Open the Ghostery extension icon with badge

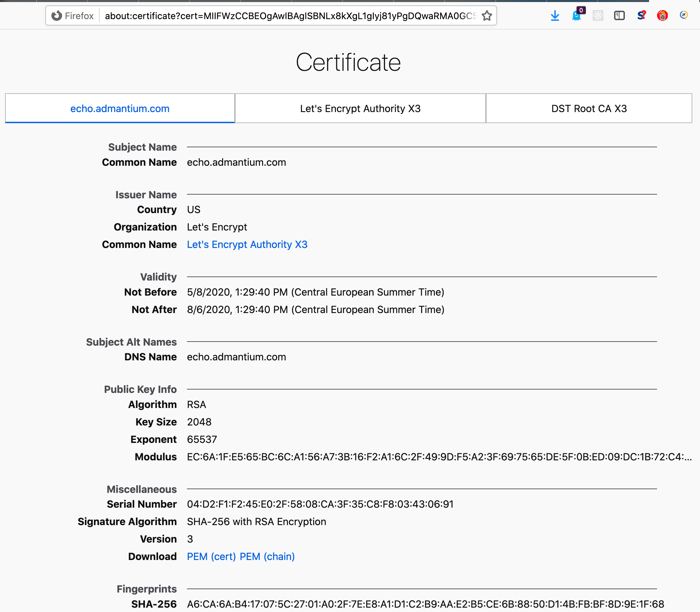point(578,15)
